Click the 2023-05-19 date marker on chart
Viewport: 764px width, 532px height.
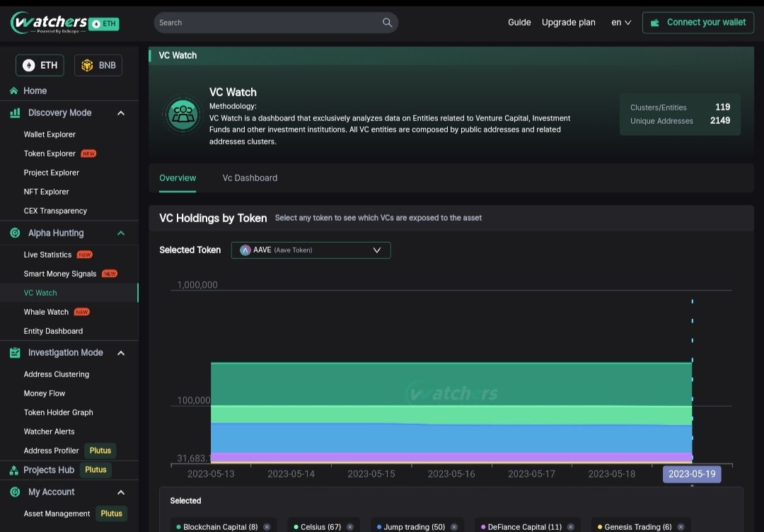coord(692,474)
